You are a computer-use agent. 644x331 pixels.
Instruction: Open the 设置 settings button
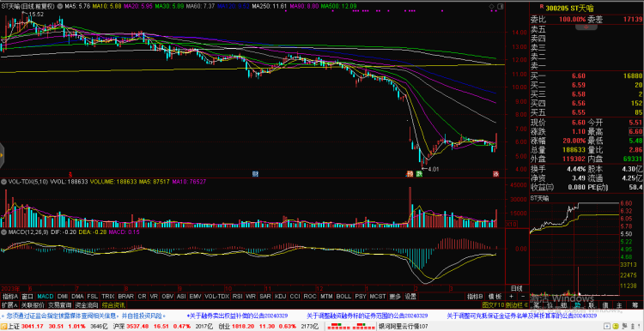point(410,296)
